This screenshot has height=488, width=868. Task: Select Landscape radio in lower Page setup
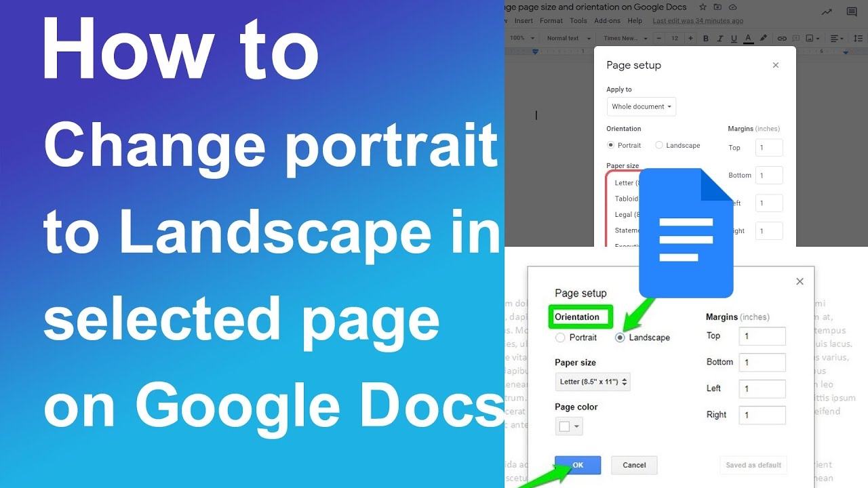tap(620, 338)
